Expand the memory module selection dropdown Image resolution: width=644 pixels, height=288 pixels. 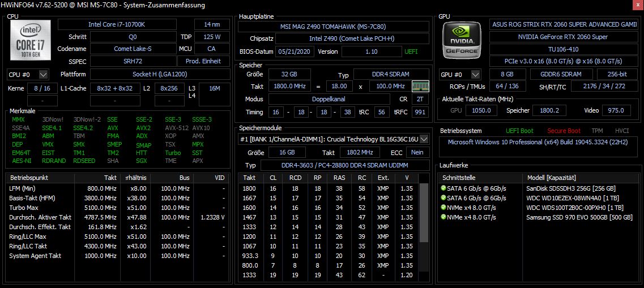pyautogui.click(x=424, y=139)
